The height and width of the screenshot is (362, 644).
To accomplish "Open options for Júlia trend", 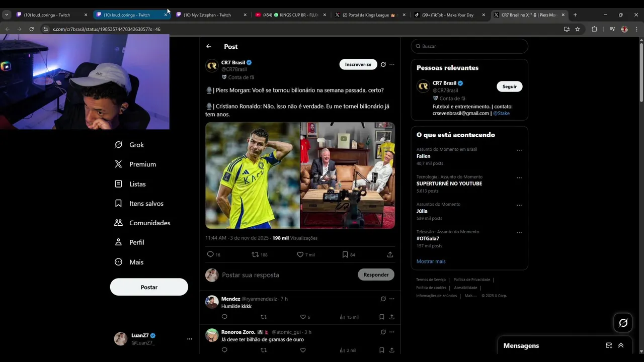I will pos(519,205).
